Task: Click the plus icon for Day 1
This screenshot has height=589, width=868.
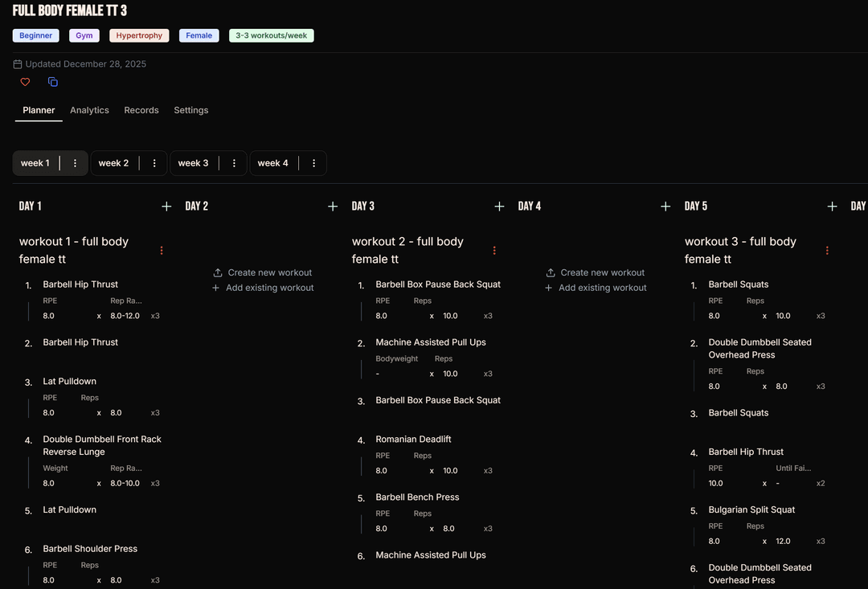Action: click(x=166, y=207)
